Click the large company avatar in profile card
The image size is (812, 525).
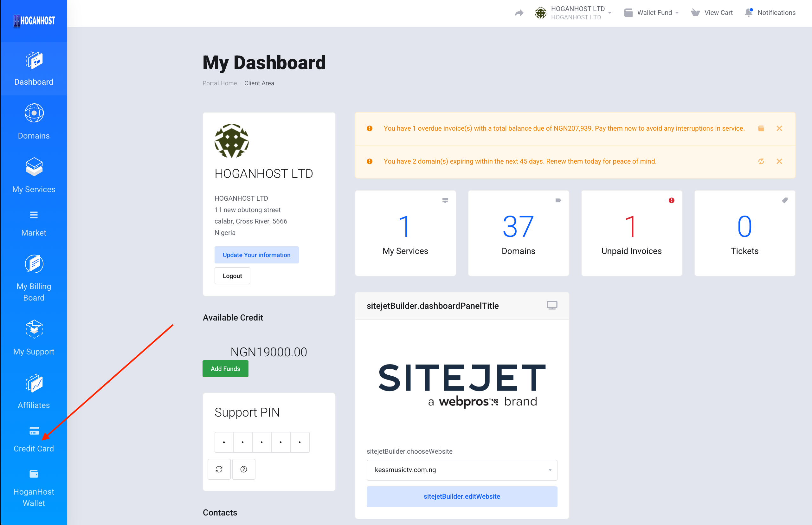[x=232, y=141]
